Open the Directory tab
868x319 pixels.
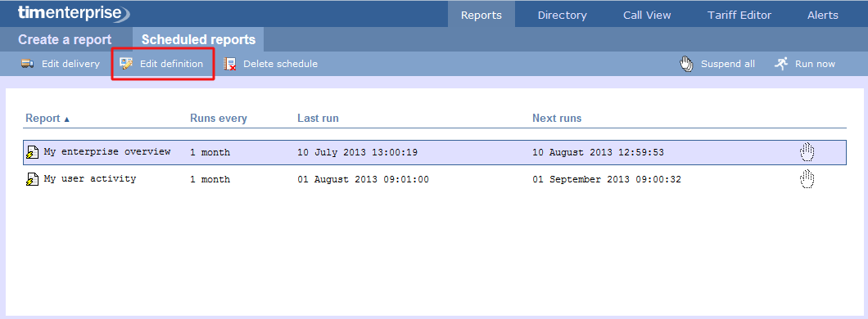562,15
